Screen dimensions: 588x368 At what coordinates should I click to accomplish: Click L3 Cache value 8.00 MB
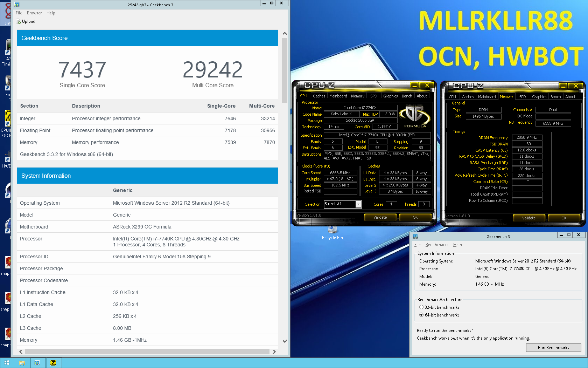tap(122, 328)
